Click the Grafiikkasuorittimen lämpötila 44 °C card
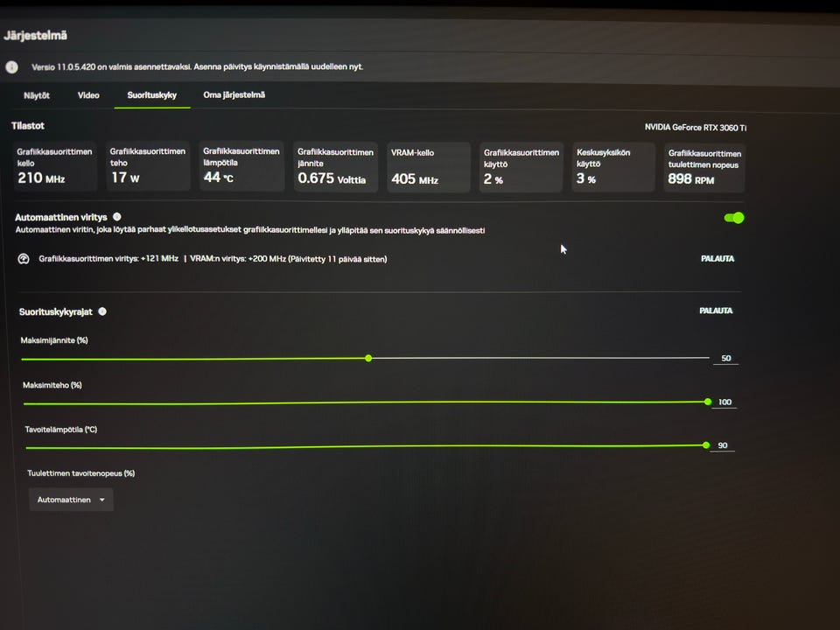Viewport: 840px width, 630px height. tap(241, 166)
